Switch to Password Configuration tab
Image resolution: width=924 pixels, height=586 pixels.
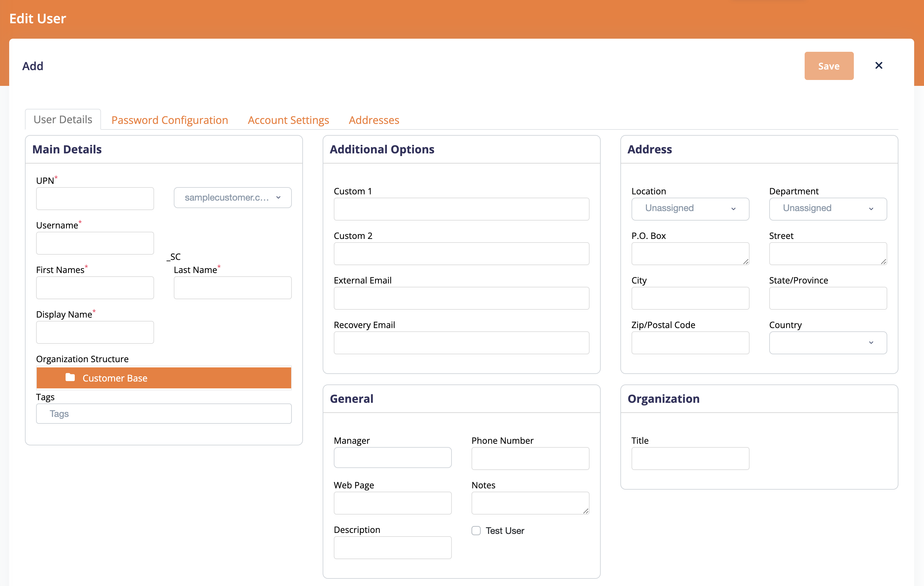[x=170, y=120]
